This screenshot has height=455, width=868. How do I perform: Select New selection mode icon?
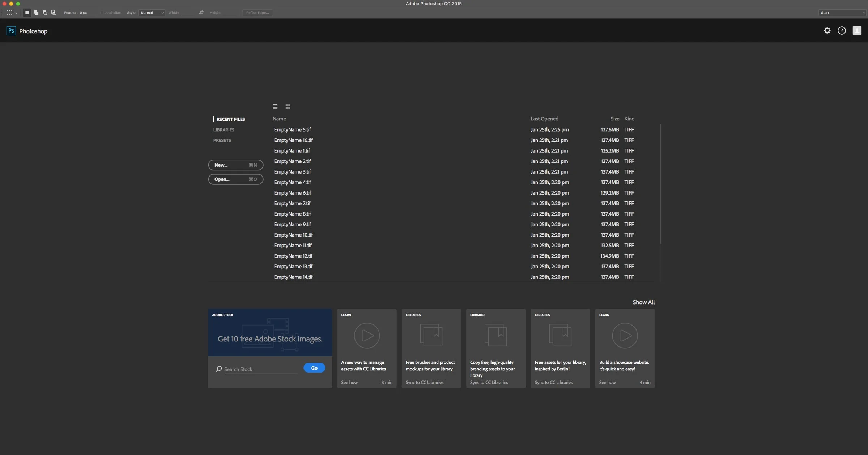tap(27, 13)
